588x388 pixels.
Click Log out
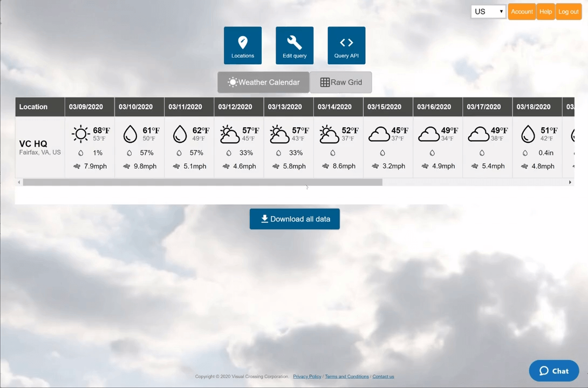[x=568, y=12]
